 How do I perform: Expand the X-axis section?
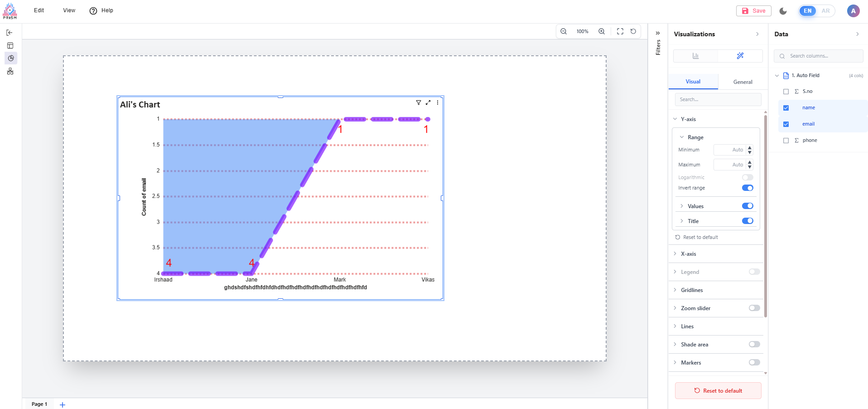pyautogui.click(x=688, y=254)
